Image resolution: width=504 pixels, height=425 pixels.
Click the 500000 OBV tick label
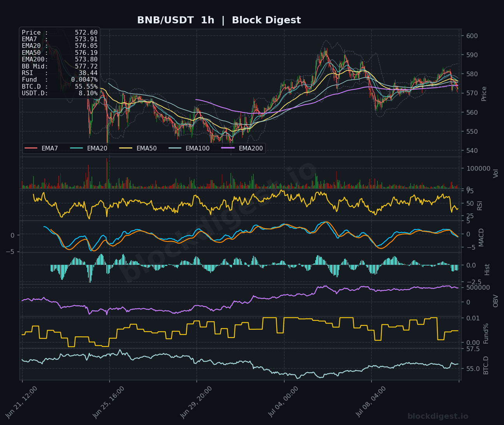point(478,287)
